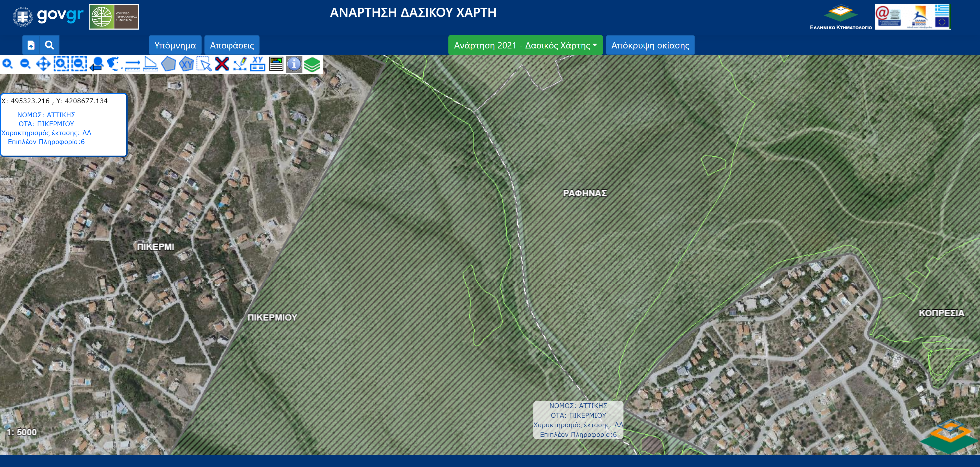Image resolution: width=980 pixels, height=467 pixels.
Task: Toggle the info identify tool
Action: [x=294, y=64]
